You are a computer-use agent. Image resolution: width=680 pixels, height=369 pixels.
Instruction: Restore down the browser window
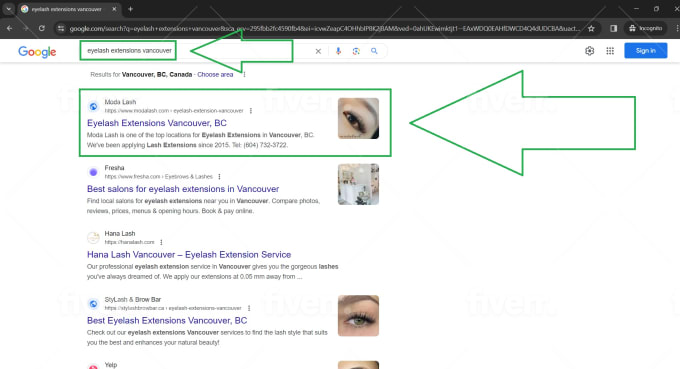point(657,9)
